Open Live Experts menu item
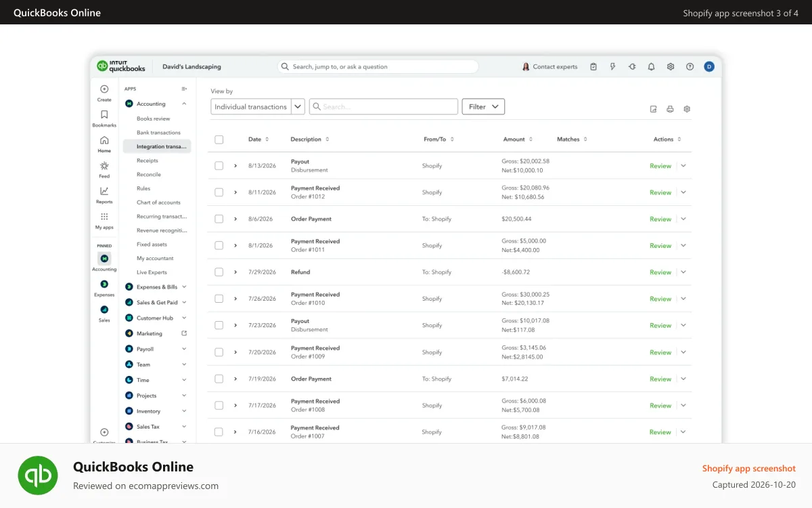Screen dimensions: 812x508 click(x=152, y=272)
